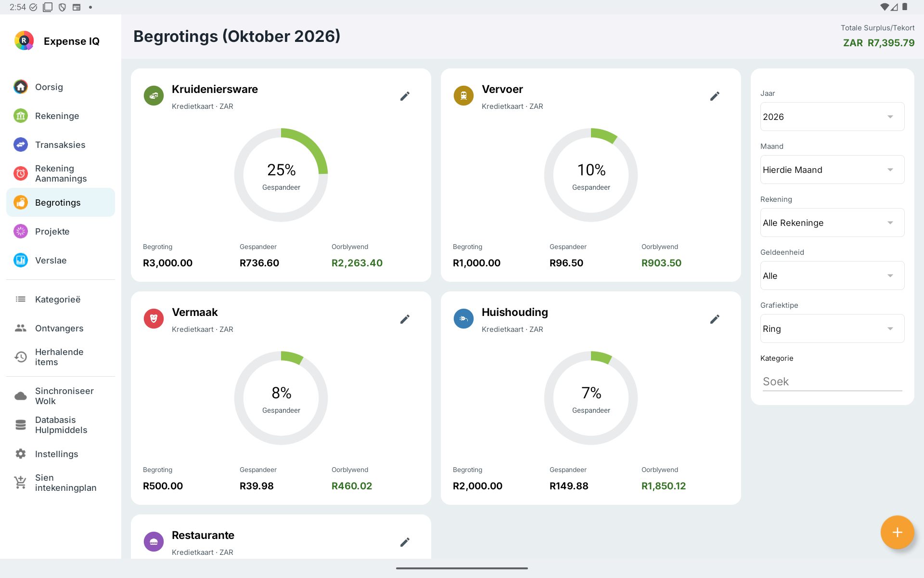This screenshot has height=578, width=924.
Task: Edit the Vervoer budget with pencil icon
Action: coord(715,96)
